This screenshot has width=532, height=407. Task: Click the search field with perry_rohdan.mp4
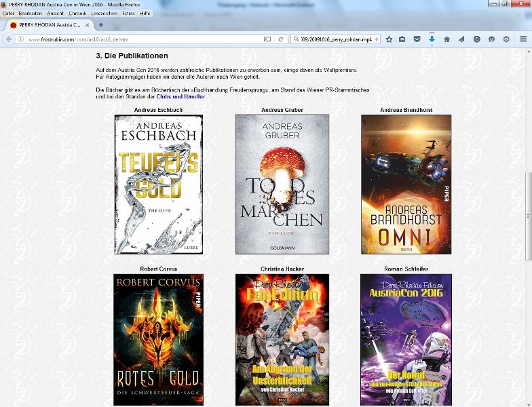[336, 39]
